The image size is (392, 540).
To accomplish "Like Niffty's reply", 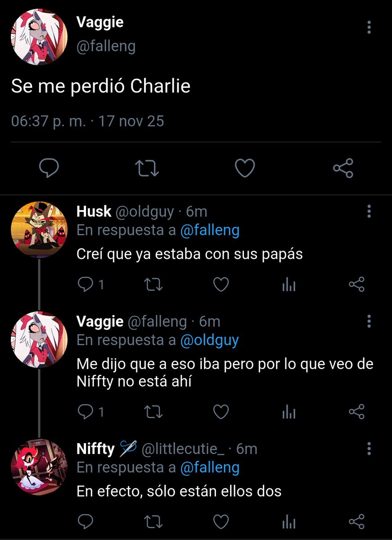I will click(221, 522).
